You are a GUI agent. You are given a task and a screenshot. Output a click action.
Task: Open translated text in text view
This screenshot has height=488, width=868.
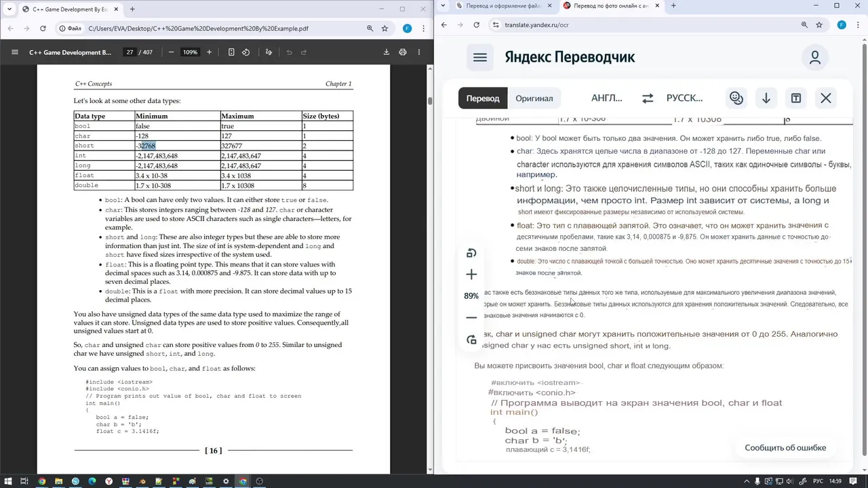tap(796, 98)
